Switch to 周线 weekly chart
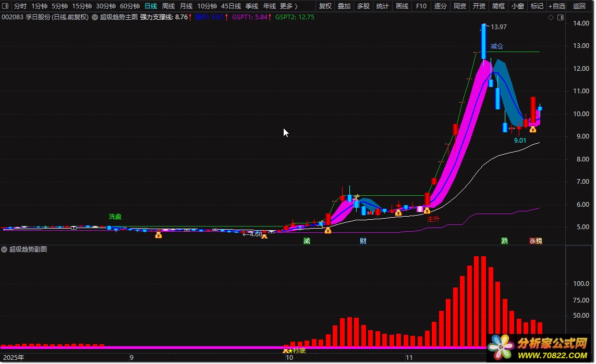This screenshot has width=596, height=364. point(168,6)
